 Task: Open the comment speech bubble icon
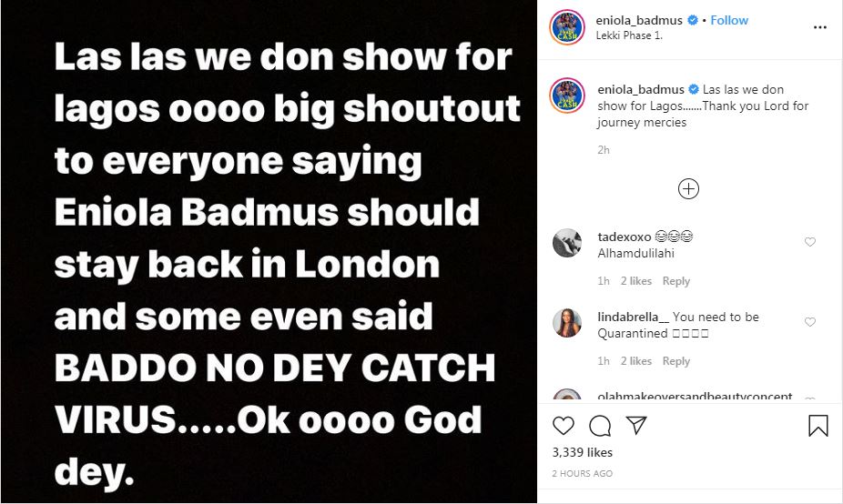click(599, 426)
